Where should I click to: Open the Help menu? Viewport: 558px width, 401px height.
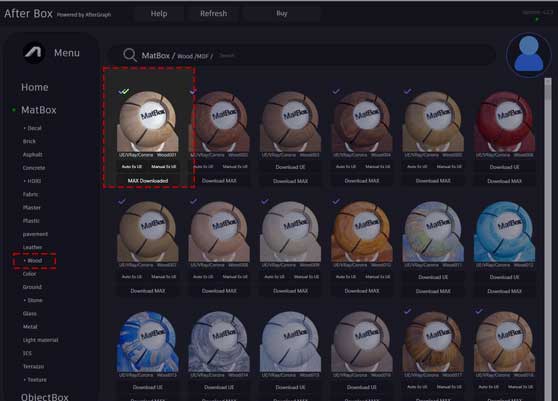tap(159, 14)
